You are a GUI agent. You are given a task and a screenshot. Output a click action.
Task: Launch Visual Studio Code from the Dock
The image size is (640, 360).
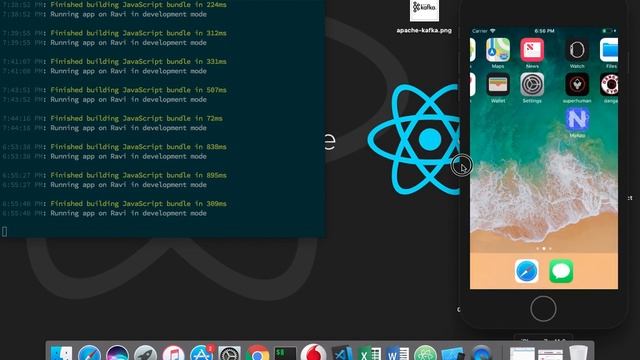pyautogui.click(x=342, y=353)
